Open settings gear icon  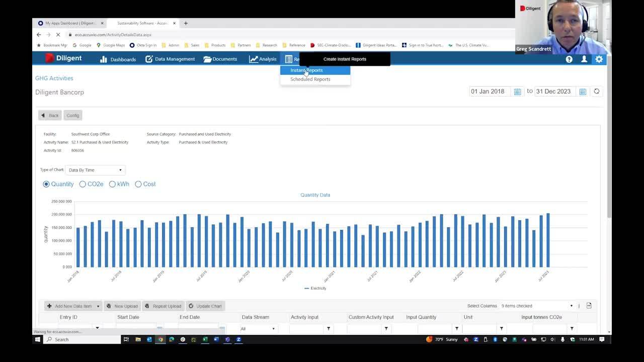[599, 59]
